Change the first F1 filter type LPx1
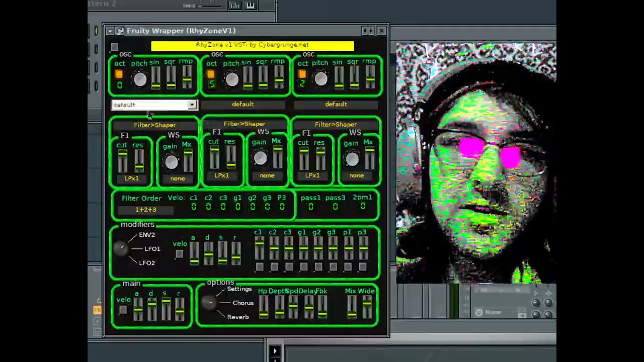This screenshot has width=644, height=362. tap(131, 178)
